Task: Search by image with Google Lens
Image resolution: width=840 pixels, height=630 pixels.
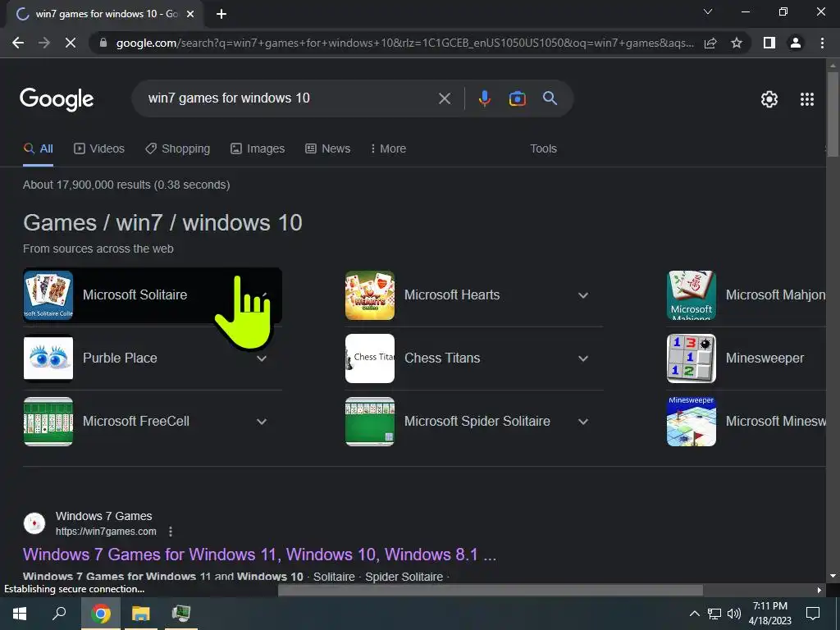Action: click(517, 98)
